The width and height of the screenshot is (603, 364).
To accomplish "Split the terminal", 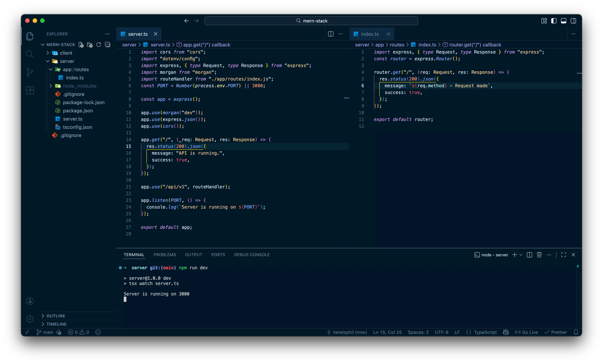I will 529,255.
